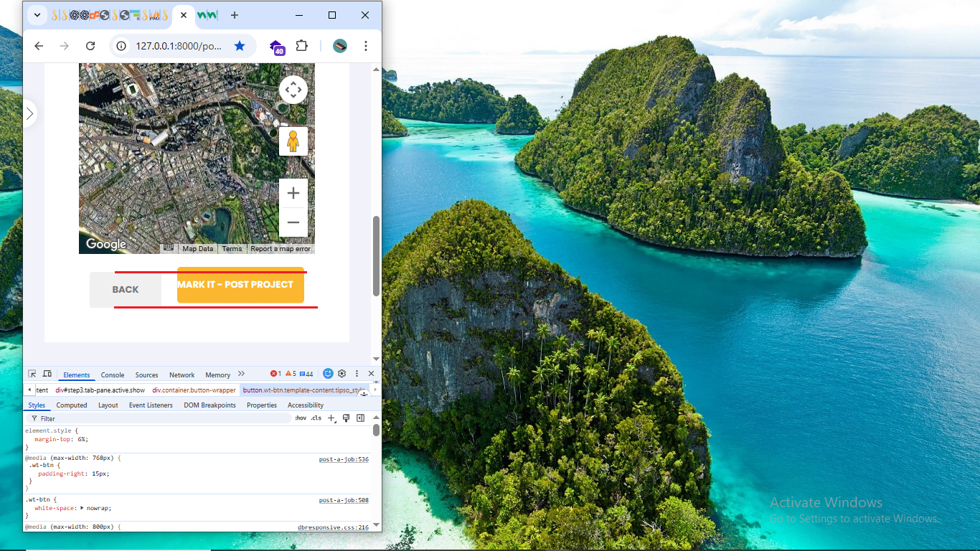
Task: Click the inspect element picker icon
Action: 32,374
